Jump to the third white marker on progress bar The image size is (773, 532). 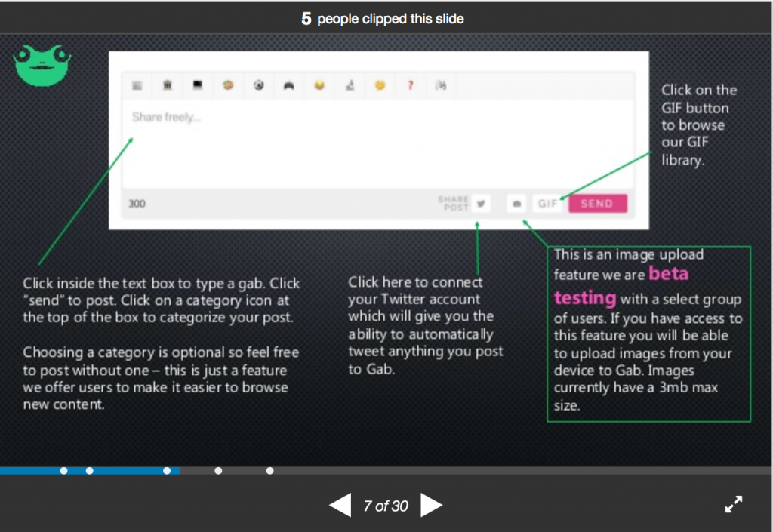(x=167, y=471)
